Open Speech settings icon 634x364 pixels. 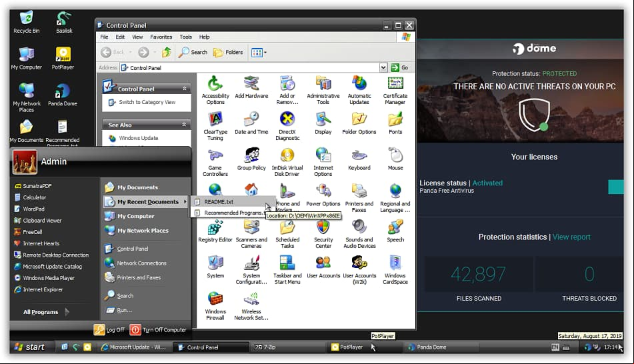click(395, 231)
